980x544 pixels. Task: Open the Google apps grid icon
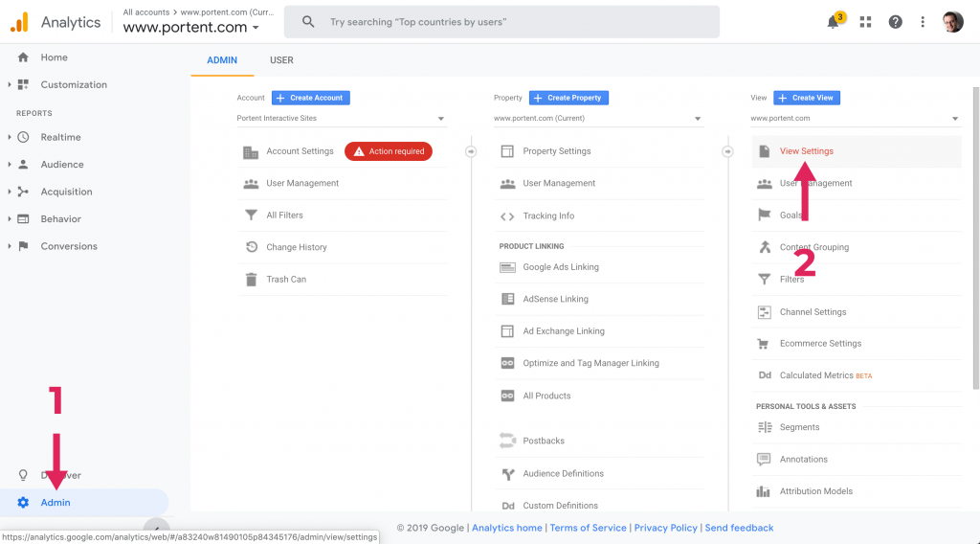point(866,22)
